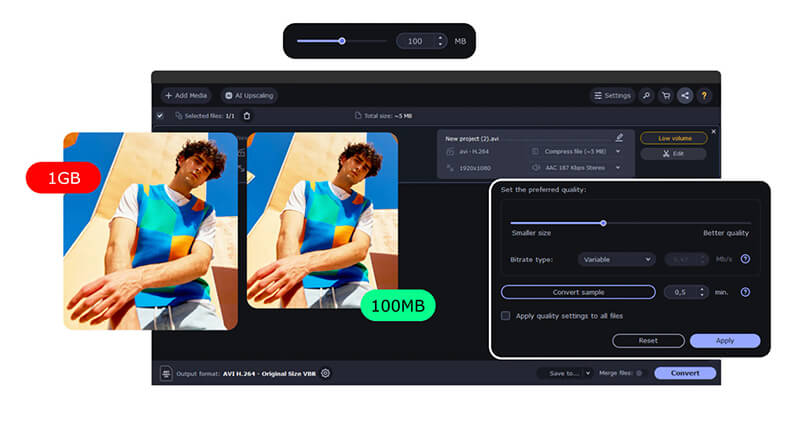Click the audio speaker icon

536,167
